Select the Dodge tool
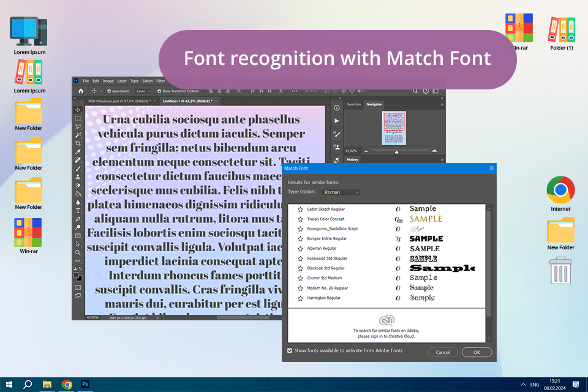 click(78, 227)
